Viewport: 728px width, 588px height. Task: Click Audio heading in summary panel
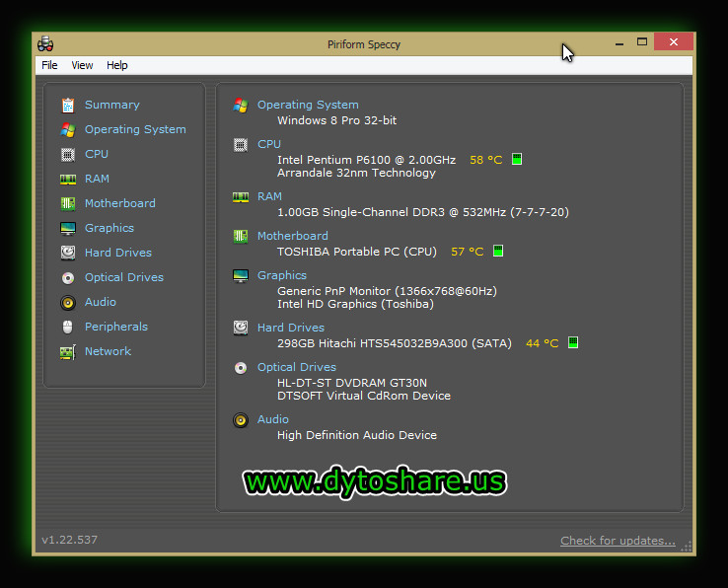(273, 419)
